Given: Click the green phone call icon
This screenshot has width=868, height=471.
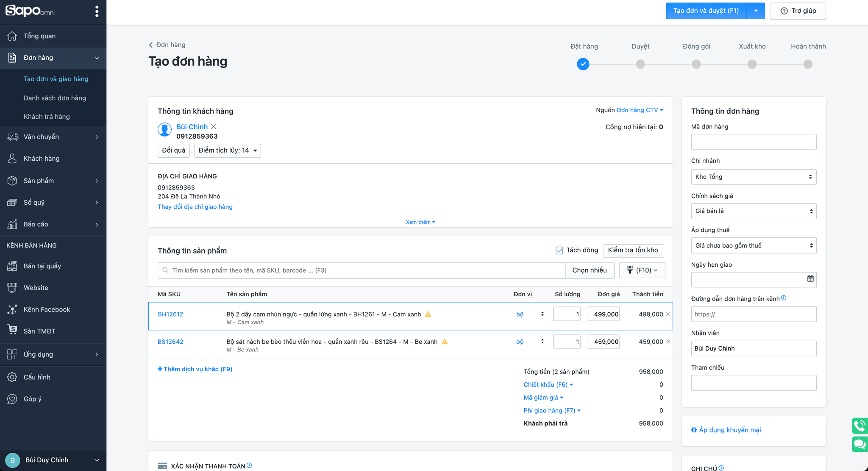Looking at the screenshot, I should (x=860, y=425).
